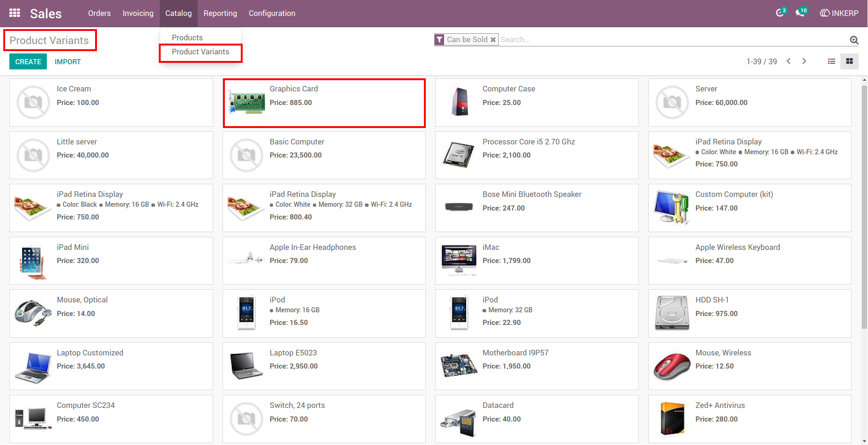Open the iMac product image

459,260
